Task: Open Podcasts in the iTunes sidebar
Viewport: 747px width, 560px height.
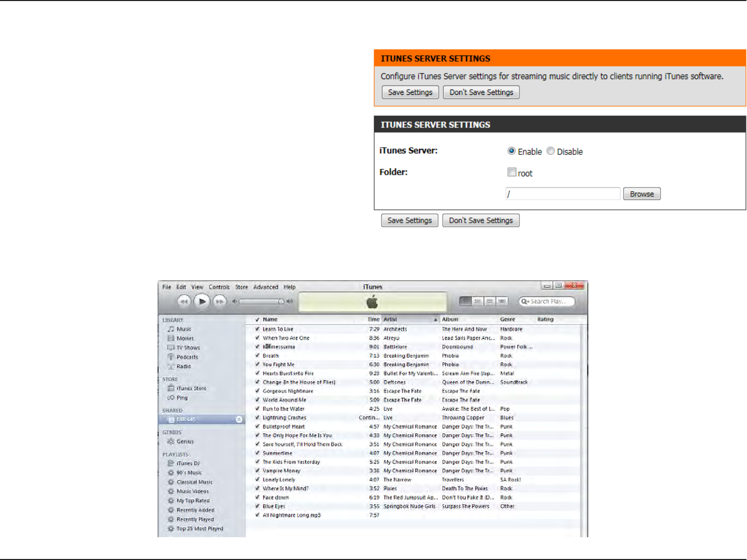Action: pos(182,357)
